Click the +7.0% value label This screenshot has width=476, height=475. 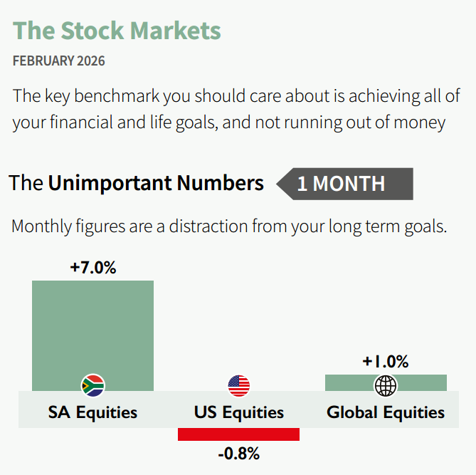pyautogui.click(x=92, y=268)
